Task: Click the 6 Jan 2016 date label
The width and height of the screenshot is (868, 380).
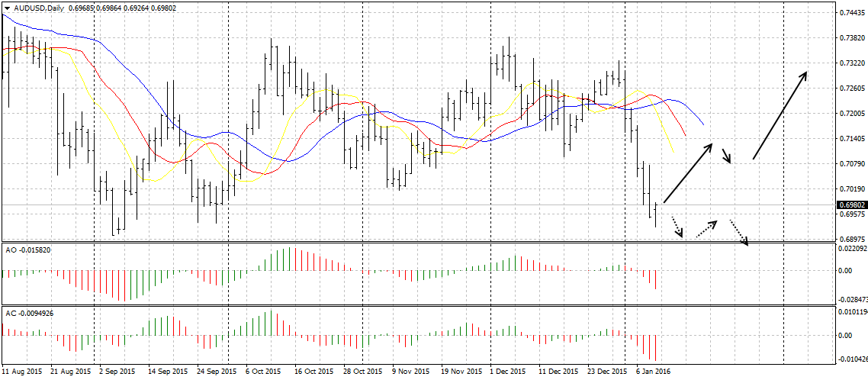Action: [x=651, y=372]
